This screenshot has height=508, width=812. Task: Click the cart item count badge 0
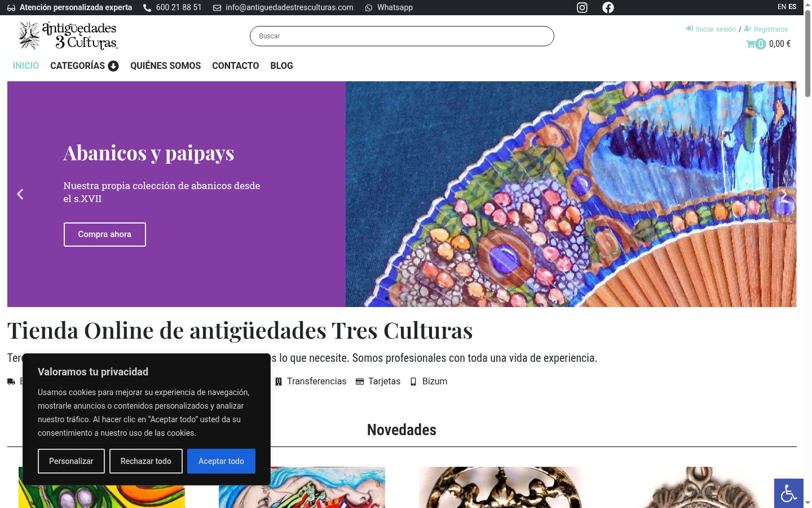pyautogui.click(x=761, y=44)
